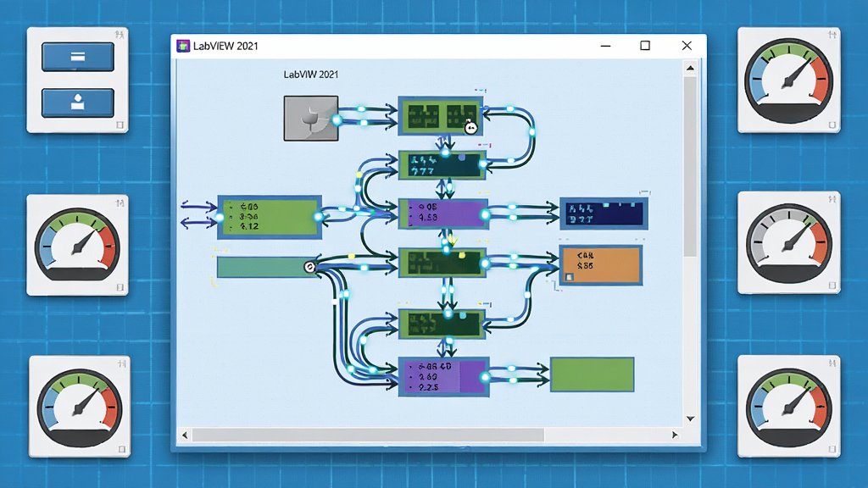Click the vertical scrollbar up arrow
Viewport: 868px width, 488px height.
[x=690, y=68]
